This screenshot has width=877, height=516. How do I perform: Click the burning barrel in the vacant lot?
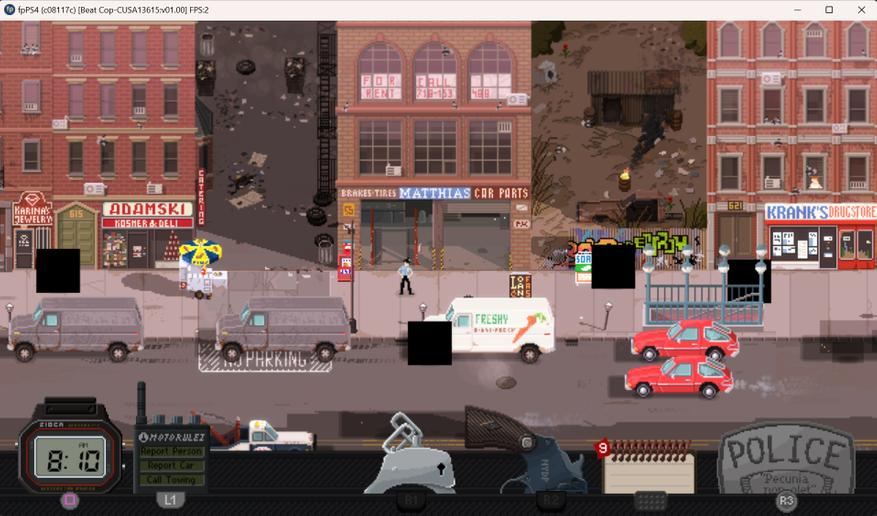pos(625,180)
